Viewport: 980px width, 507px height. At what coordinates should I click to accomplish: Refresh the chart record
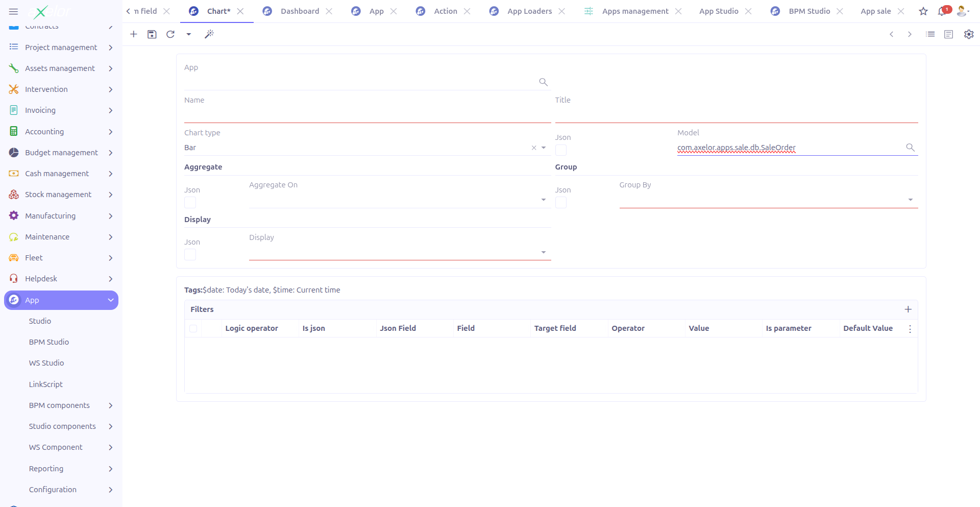[x=170, y=34]
